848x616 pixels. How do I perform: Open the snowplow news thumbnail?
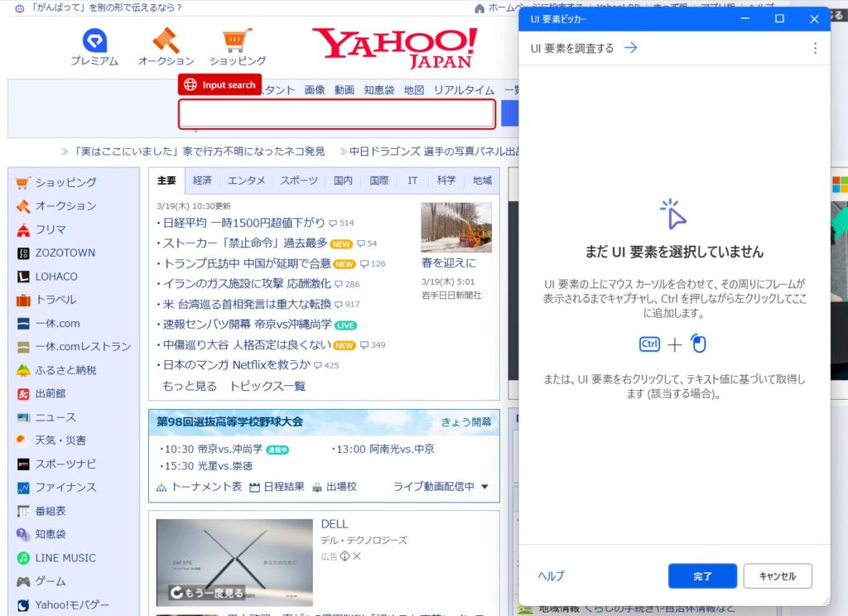click(x=455, y=228)
